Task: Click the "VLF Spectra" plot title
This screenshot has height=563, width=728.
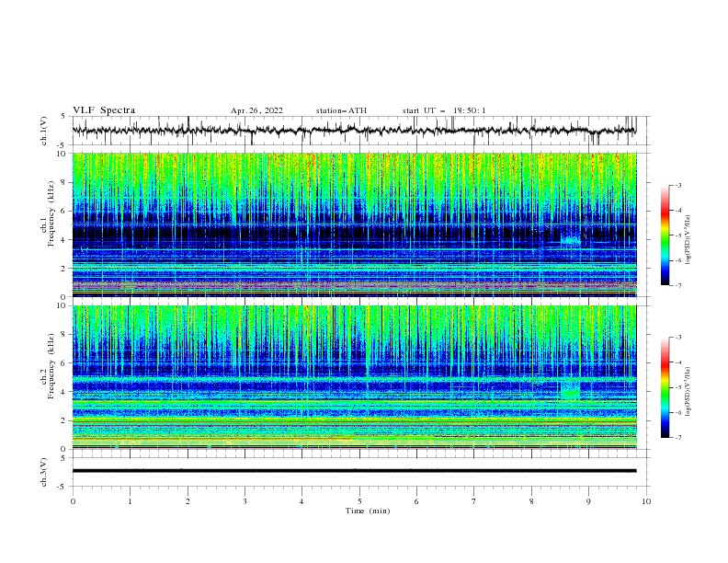Action: 104,110
